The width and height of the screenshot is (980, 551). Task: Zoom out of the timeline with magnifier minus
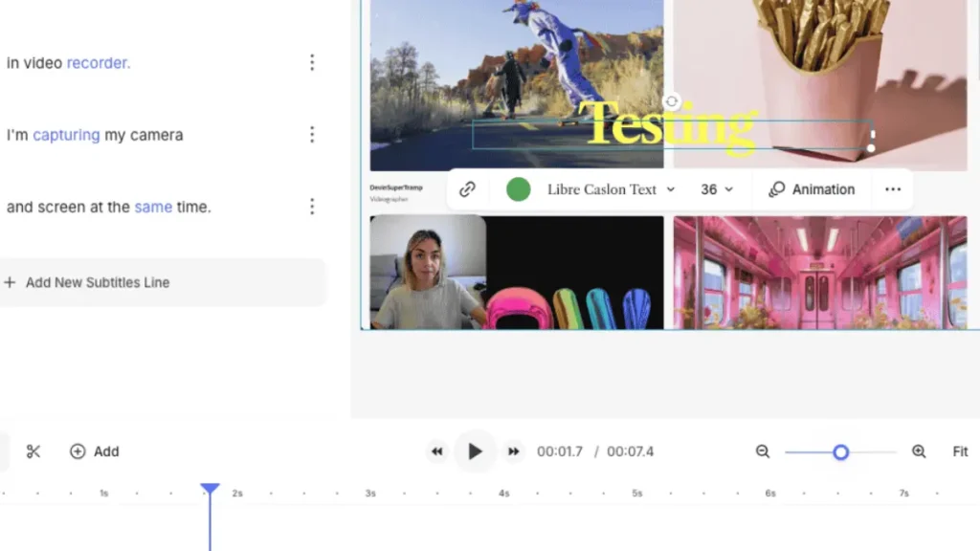pos(762,451)
